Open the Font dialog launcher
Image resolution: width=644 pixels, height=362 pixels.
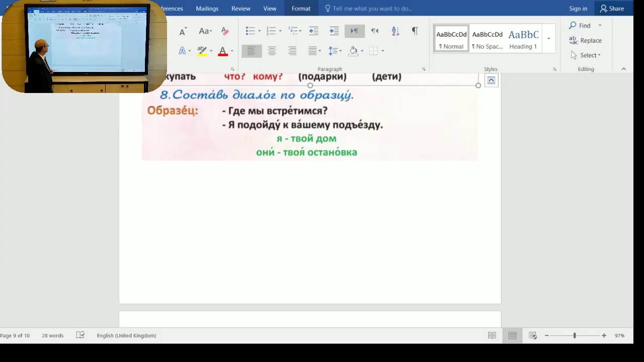232,69
